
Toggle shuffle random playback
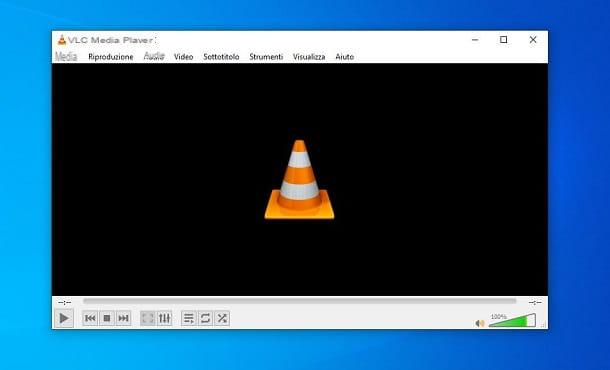tap(222, 318)
